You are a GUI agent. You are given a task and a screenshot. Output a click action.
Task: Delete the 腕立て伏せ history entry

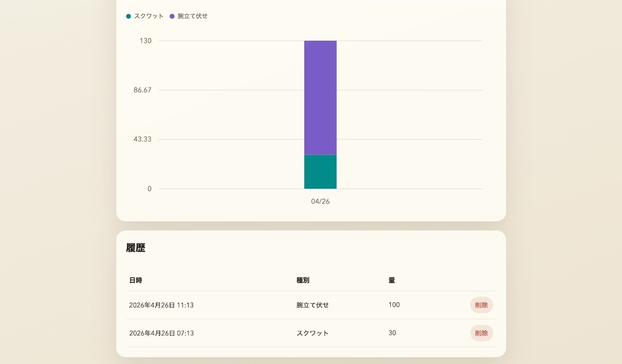click(481, 305)
